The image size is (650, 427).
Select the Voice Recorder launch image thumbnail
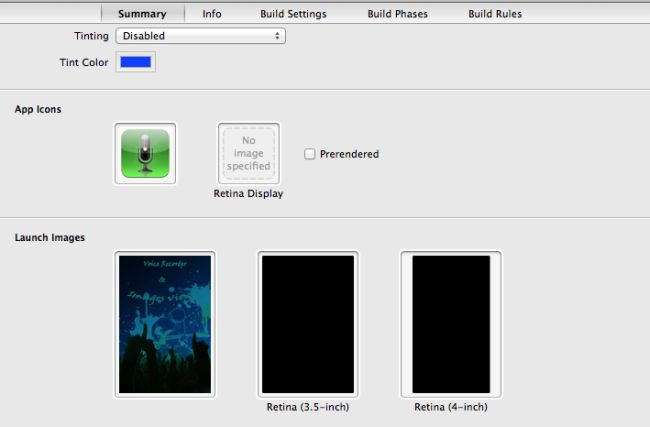pos(165,324)
